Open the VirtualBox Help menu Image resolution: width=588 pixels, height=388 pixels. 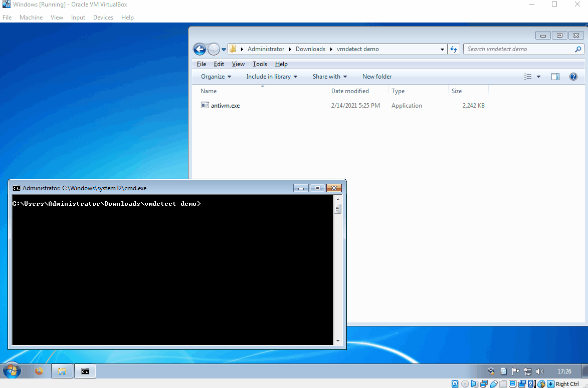(x=127, y=17)
